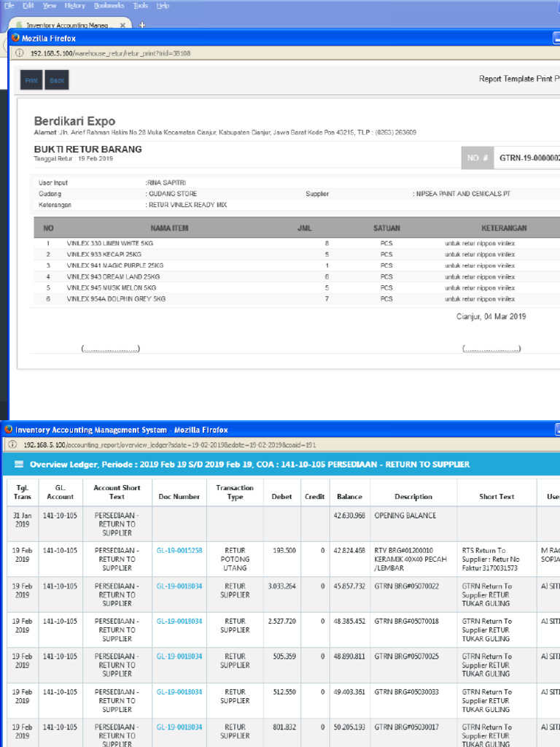Click Tgl. Trans column header in ledger
560x747 pixels.
tap(23, 492)
